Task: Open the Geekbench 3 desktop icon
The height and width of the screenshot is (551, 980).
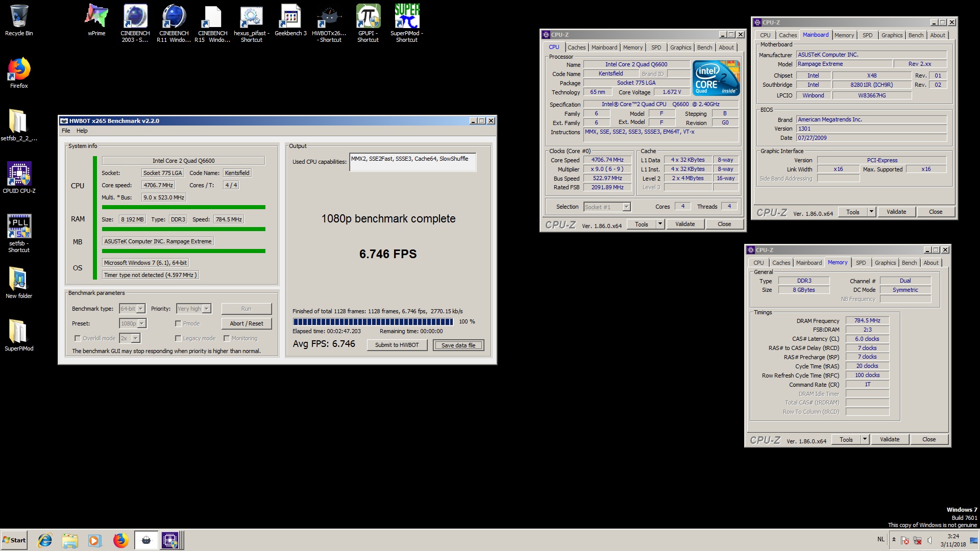Action: (290, 20)
